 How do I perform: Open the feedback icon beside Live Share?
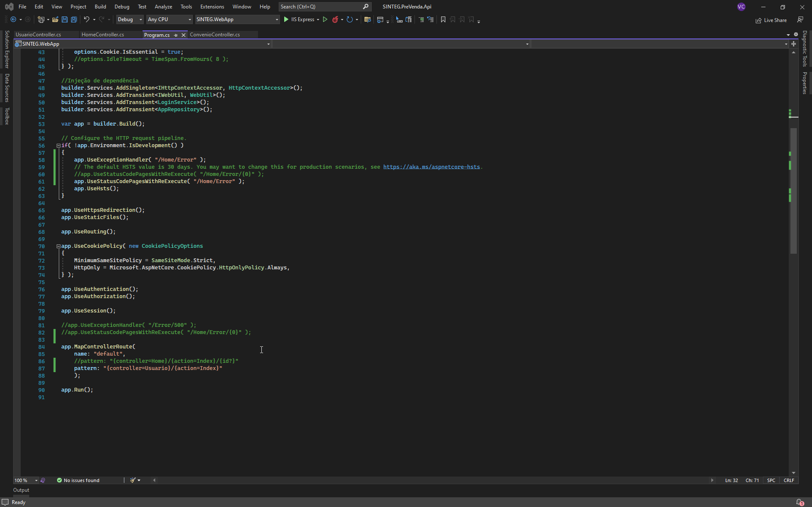click(800, 20)
